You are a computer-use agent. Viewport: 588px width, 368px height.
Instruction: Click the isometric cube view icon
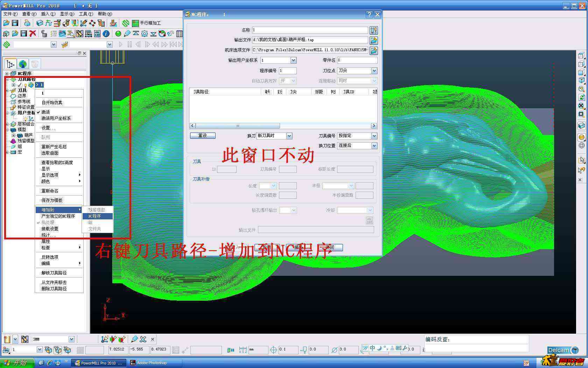(581, 80)
